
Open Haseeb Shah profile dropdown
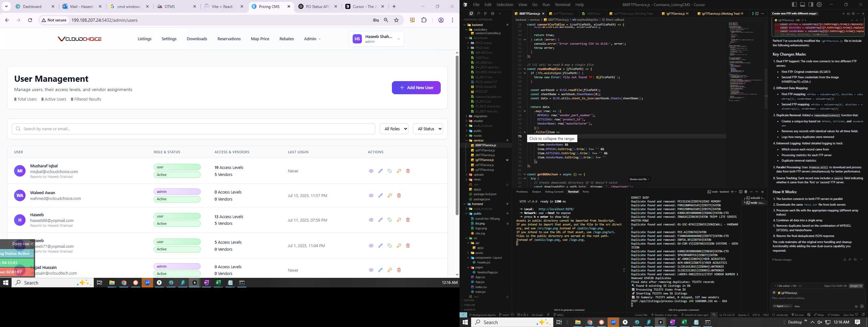coord(376,39)
